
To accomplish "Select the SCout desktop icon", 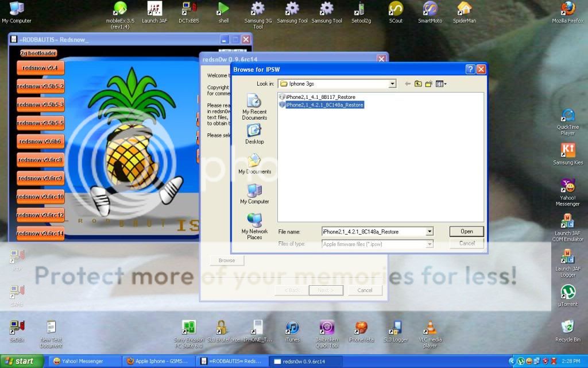I will click(x=396, y=12).
